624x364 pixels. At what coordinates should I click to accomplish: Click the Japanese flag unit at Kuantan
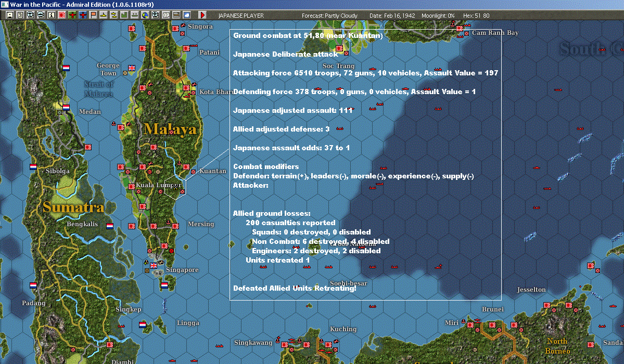[186, 167]
